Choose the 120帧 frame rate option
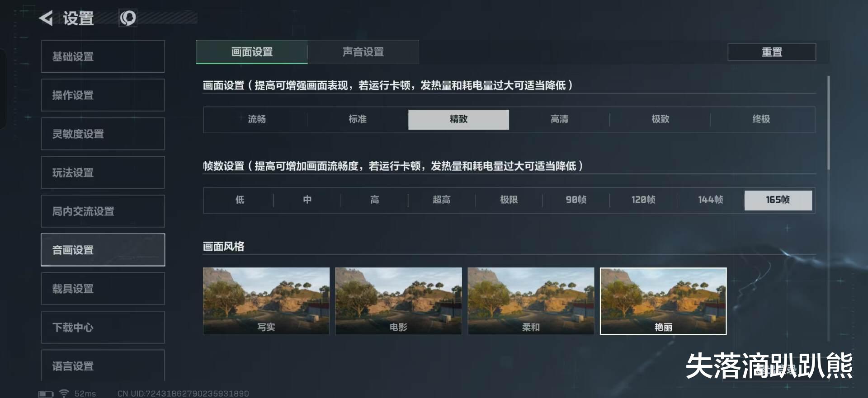 point(643,200)
